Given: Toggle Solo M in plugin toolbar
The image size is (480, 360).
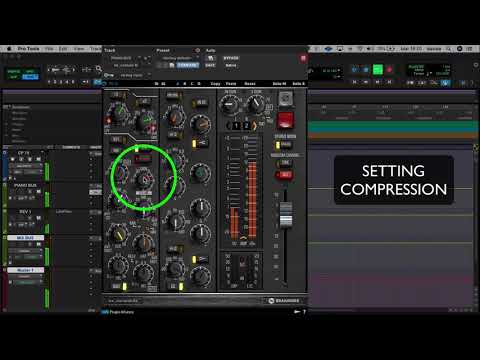Looking at the screenshot, I should [279, 84].
